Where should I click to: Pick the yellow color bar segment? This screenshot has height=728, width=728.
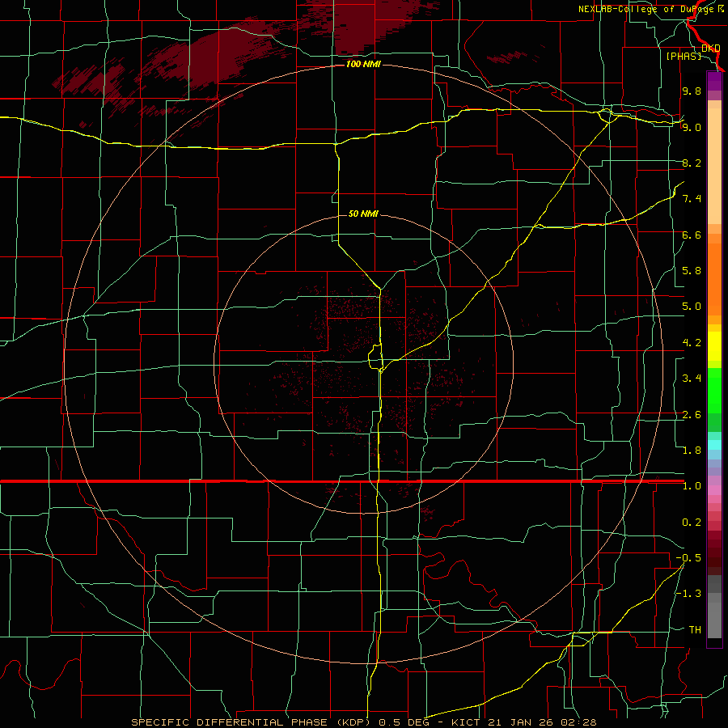[x=714, y=346]
